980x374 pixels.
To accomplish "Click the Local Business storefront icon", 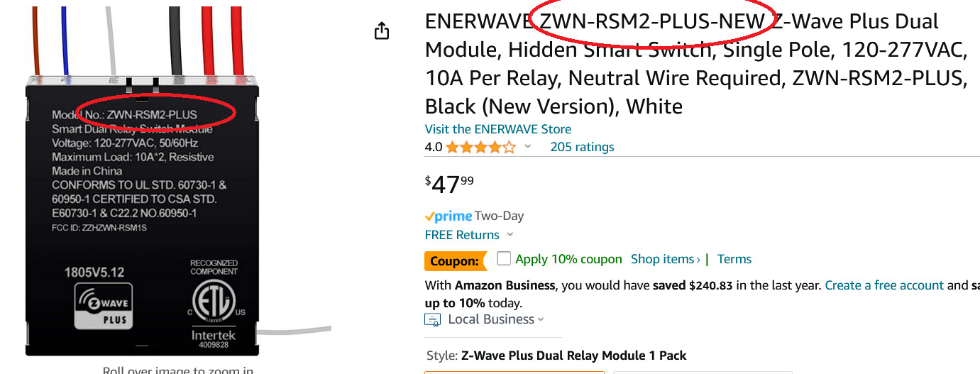I will [432, 319].
